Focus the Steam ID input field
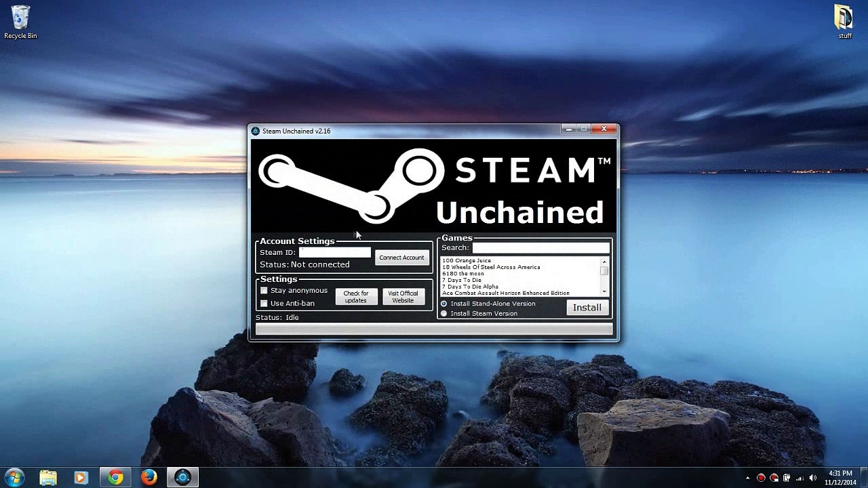The width and height of the screenshot is (868, 488). click(335, 252)
